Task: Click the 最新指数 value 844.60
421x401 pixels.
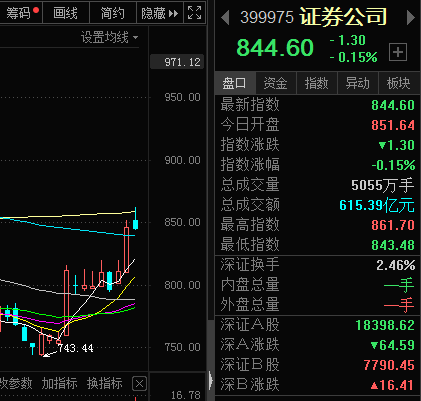Action: [393, 105]
